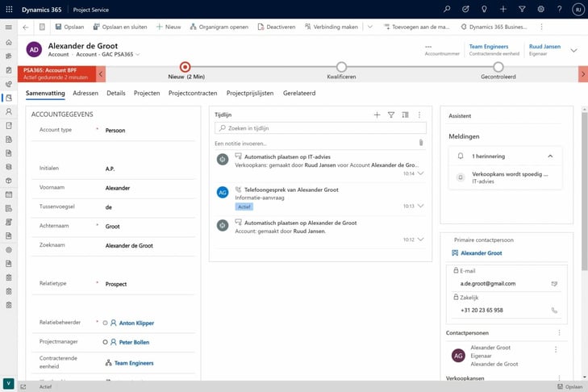Click Opslaan save button in toolbar
The width and height of the screenshot is (588, 392).
click(69, 27)
